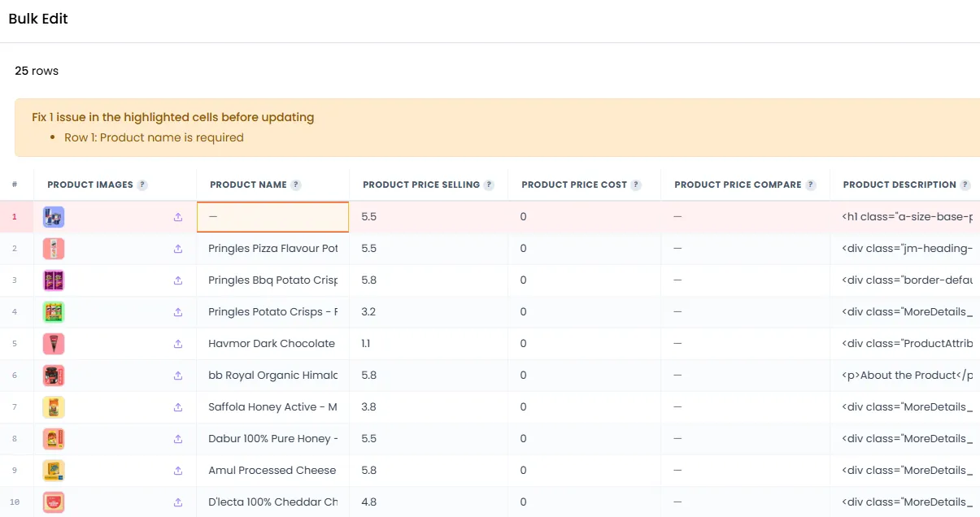This screenshot has height=517, width=980.
Task: Open the D'lecta 100% Cheddar thumbnail
Action: [x=54, y=502]
